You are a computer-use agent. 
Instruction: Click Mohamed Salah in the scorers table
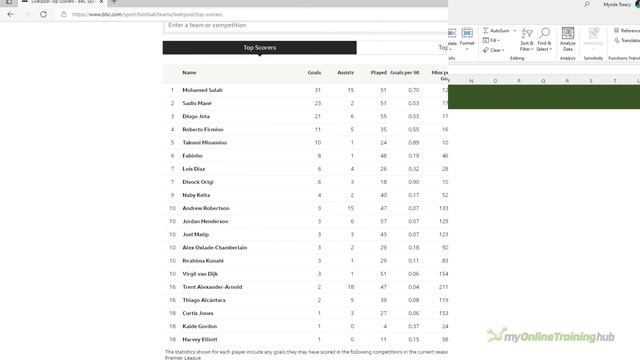[202, 90]
